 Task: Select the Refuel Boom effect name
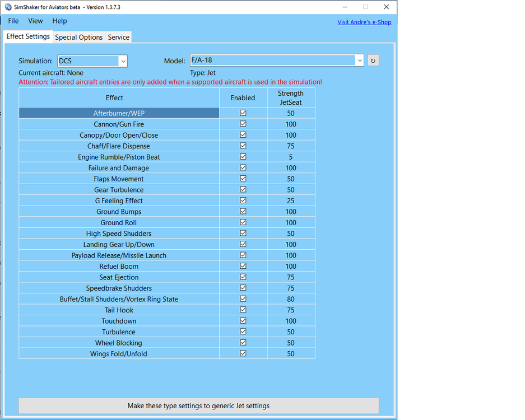coord(119,267)
